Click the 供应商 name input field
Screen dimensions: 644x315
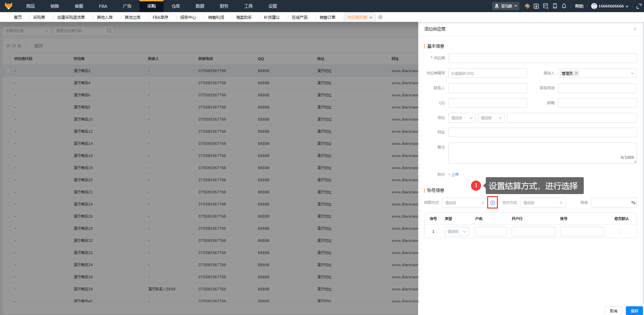pos(542,58)
